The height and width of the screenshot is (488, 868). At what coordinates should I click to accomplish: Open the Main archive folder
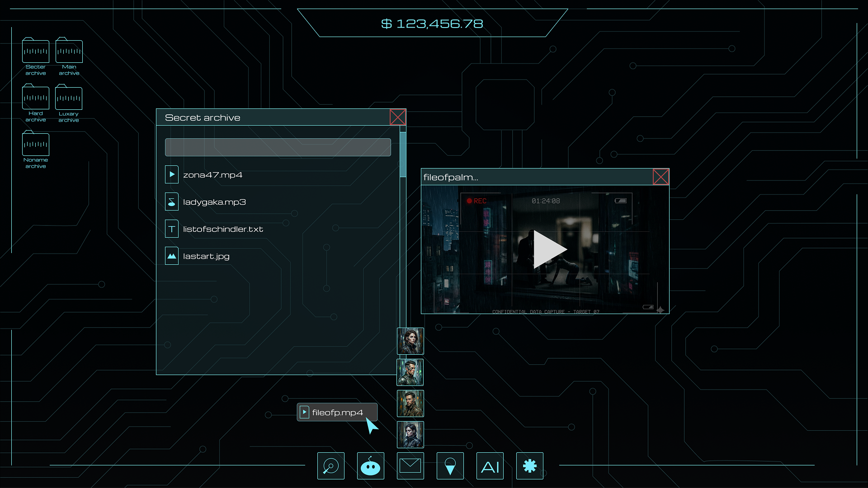pyautogui.click(x=69, y=52)
